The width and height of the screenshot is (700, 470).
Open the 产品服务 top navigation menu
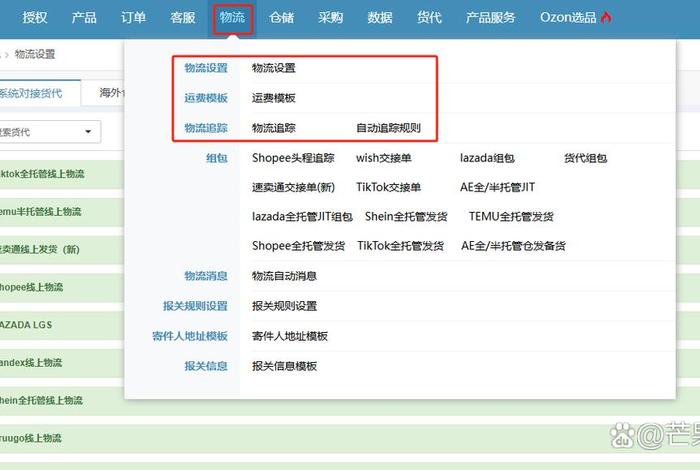[490, 17]
